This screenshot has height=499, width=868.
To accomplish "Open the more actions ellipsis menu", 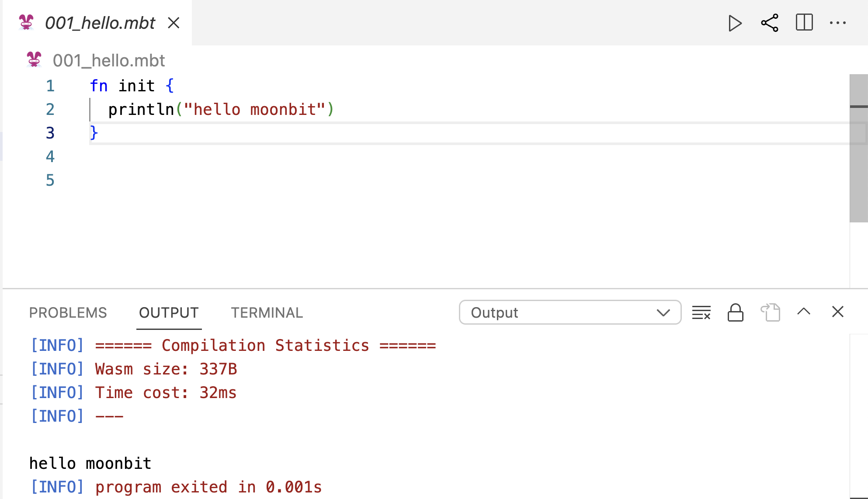I will click(838, 23).
